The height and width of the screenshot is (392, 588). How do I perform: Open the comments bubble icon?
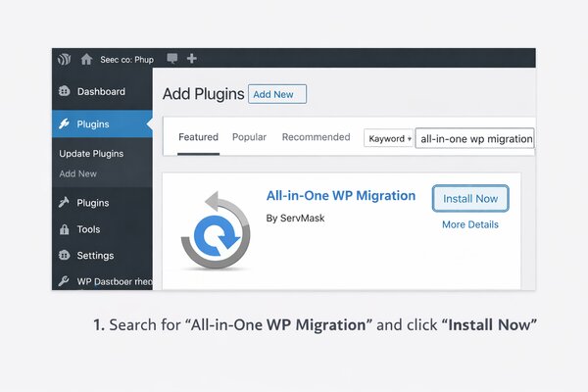click(172, 58)
